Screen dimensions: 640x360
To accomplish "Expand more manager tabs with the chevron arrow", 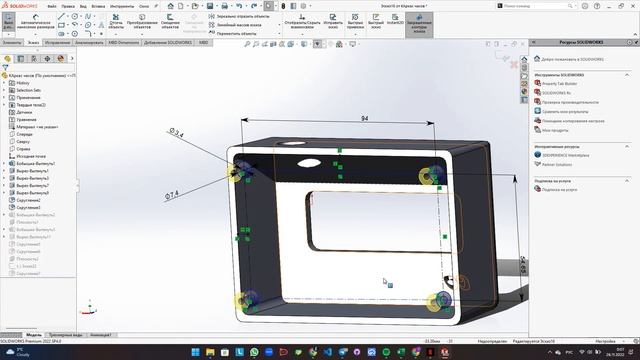I will [x=72, y=59].
